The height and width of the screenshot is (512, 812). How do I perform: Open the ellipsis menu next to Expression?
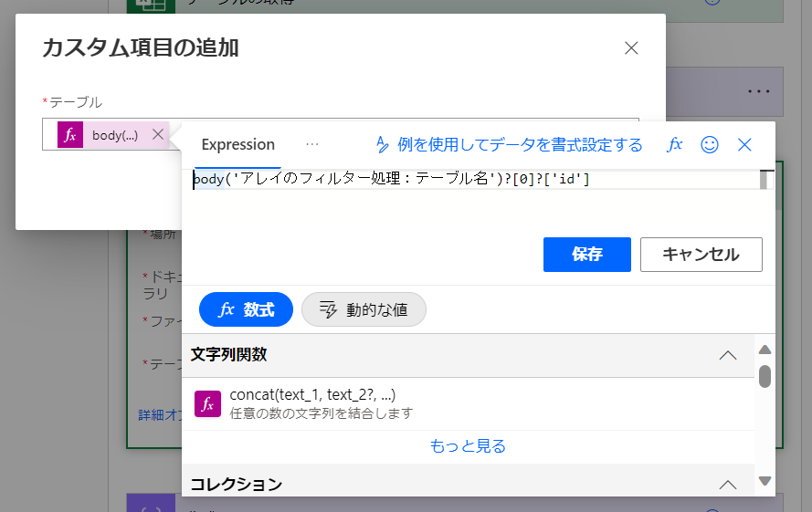tap(312, 144)
